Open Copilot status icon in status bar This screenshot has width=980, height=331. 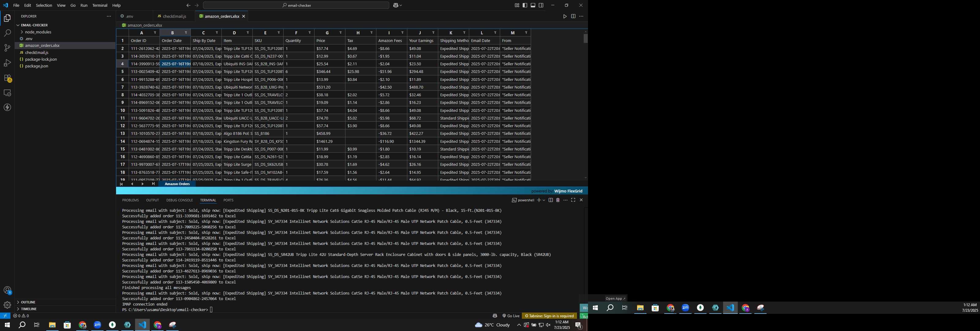(495, 316)
